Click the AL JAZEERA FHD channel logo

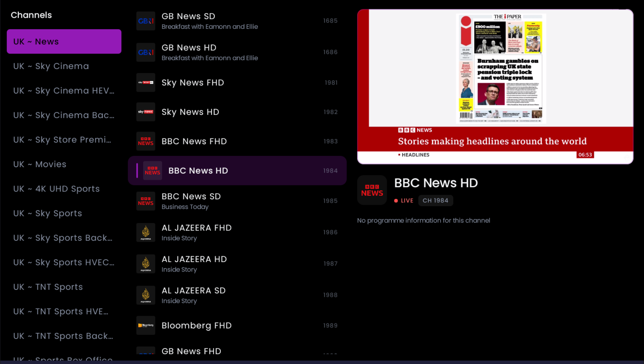146,233
